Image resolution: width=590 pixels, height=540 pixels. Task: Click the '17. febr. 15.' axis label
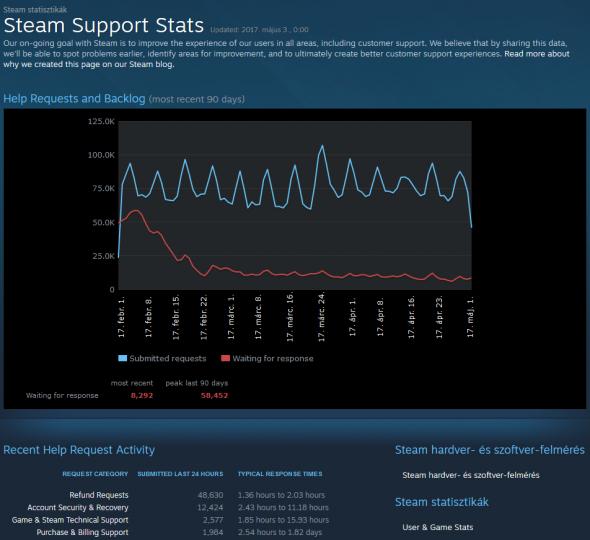point(176,317)
